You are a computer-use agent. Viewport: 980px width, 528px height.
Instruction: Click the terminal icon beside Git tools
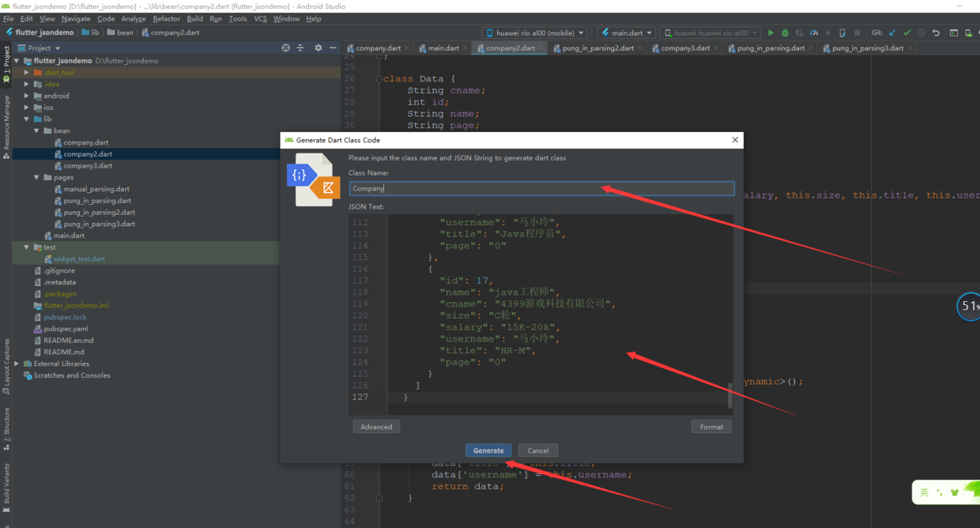pyautogui.click(x=954, y=33)
